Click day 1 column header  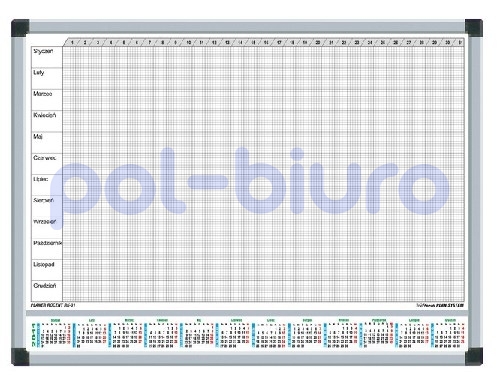tap(72, 42)
